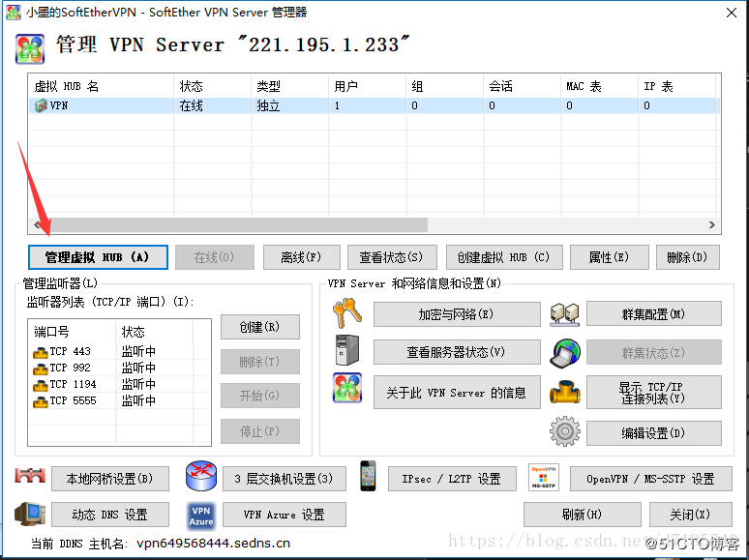Click 显示 TCP/IP 连接列表(Y) button
Viewport: 749px width, 560px height.
pyautogui.click(x=653, y=393)
